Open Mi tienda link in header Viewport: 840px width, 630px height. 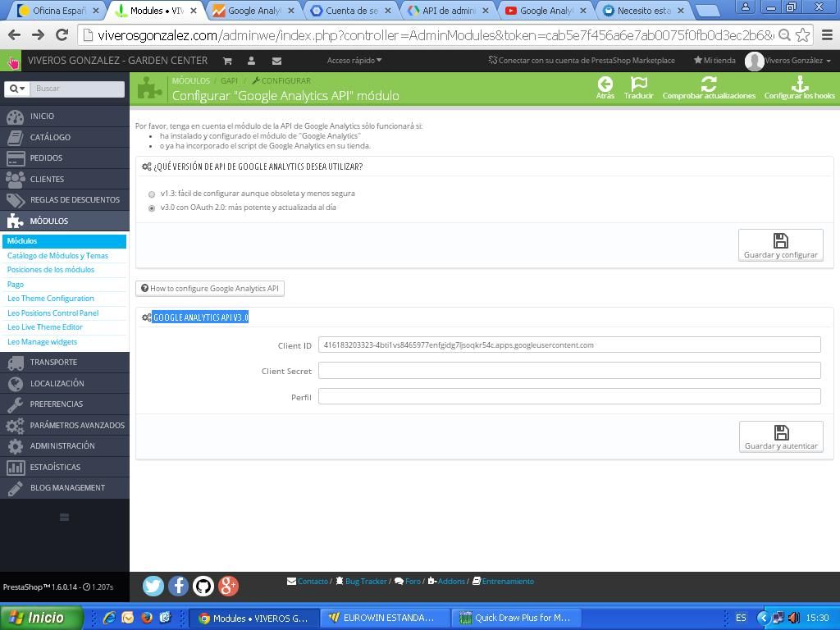pos(714,61)
